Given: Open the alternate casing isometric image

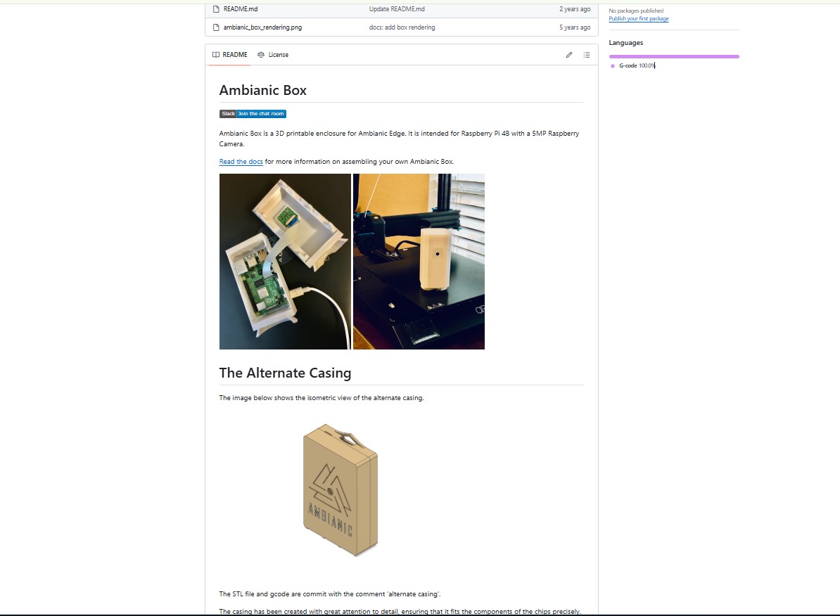Looking at the screenshot, I should point(341,490).
